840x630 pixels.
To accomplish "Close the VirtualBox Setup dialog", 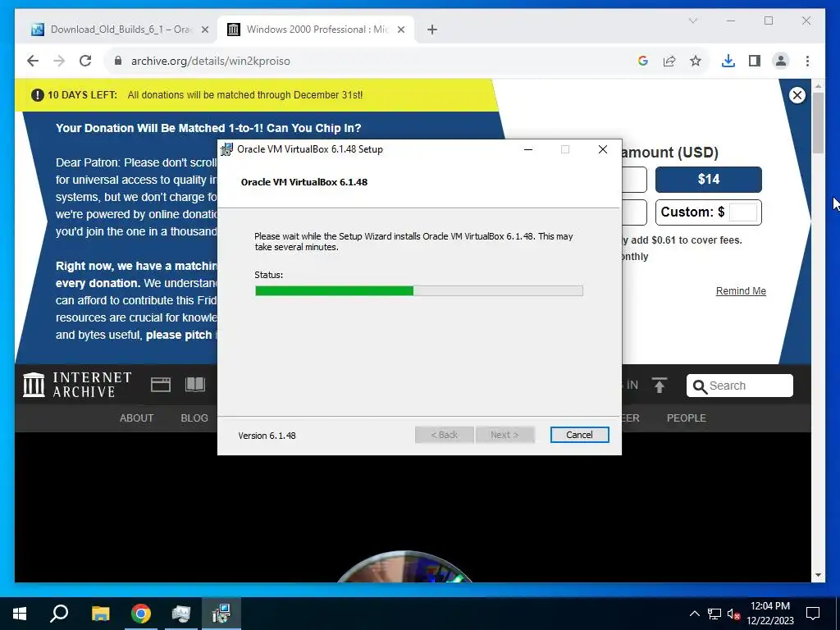I will pos(603,149).
